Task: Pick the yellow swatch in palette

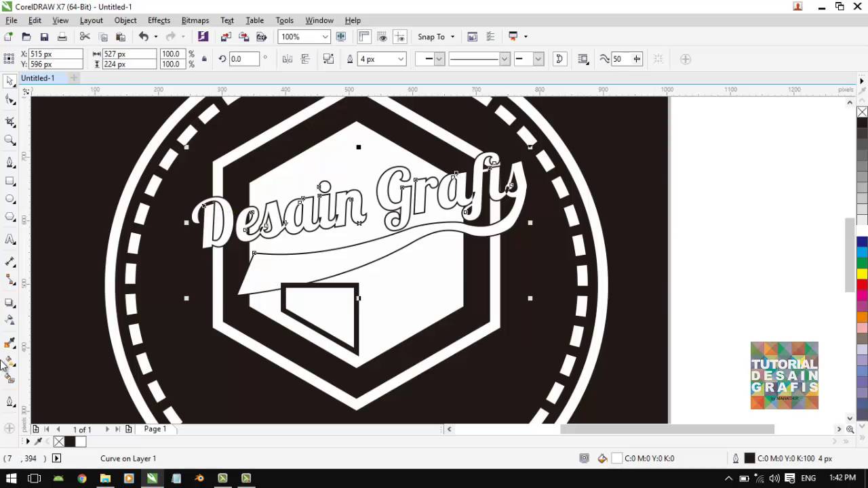Action: 862,273
